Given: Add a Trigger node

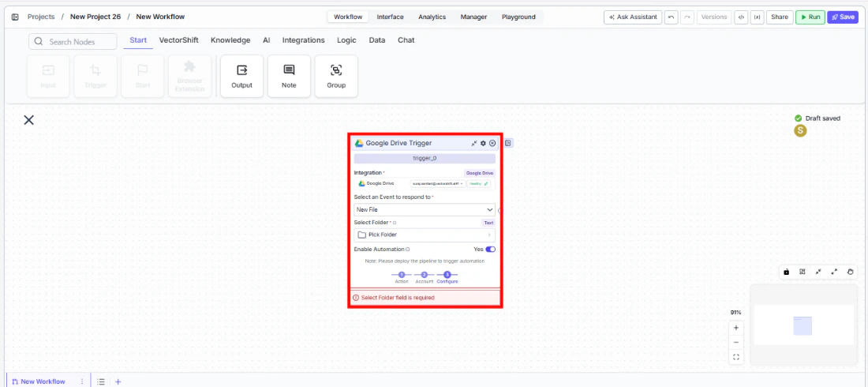Looking at the screenshot, I should click(95, 76).
